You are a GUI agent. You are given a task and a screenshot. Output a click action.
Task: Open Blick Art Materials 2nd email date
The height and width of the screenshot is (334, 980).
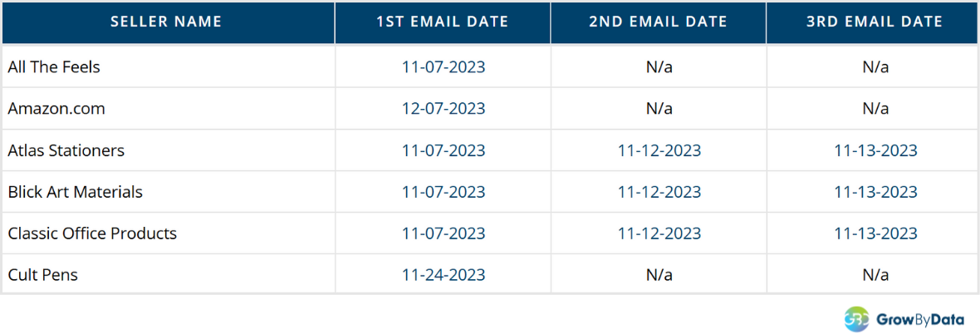coord(659,192)
